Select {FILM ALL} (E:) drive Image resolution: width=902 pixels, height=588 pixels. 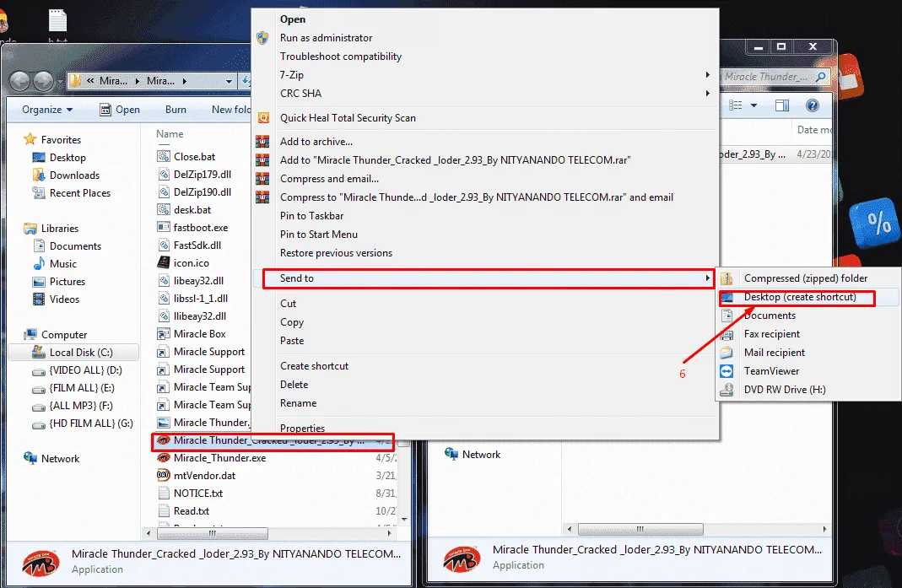[x=73, y=388]
